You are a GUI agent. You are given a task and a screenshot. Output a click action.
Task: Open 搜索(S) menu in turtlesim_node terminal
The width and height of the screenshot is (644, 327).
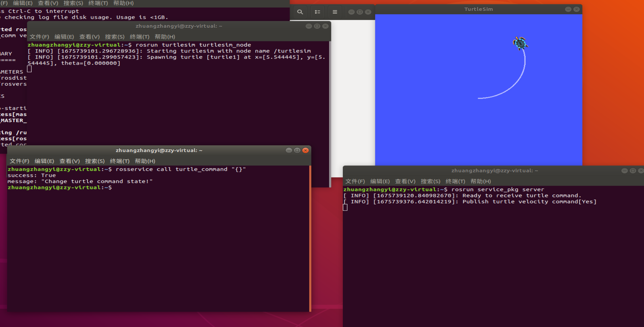click(x=115, y=37)
